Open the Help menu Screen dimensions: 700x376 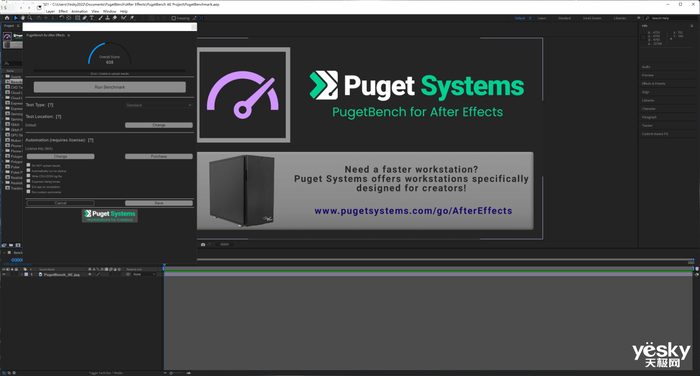pyautogui.click(x=124, y=11)
